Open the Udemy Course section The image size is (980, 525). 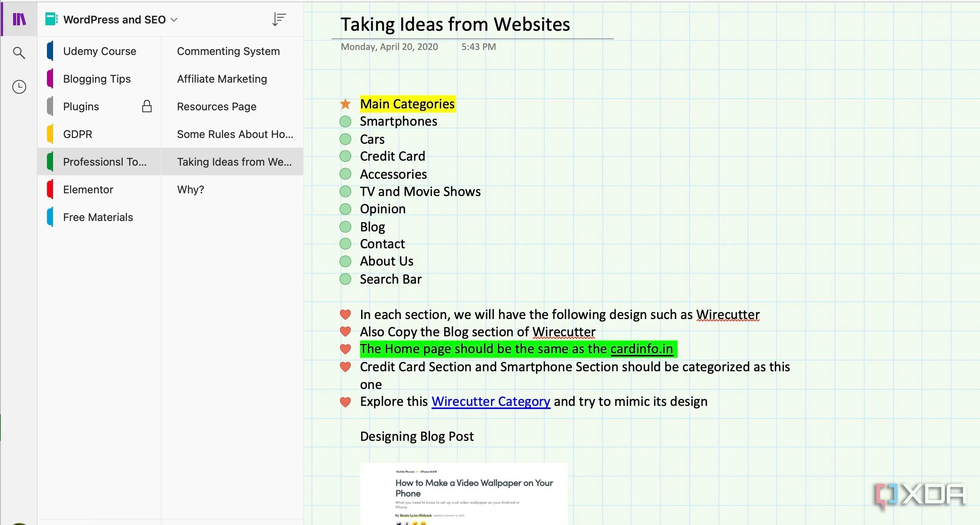(x=99, y=51)
